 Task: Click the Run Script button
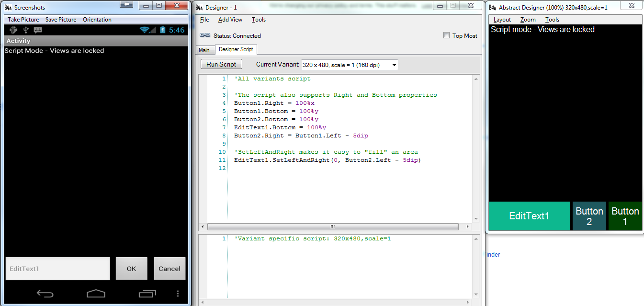point(221,64)
